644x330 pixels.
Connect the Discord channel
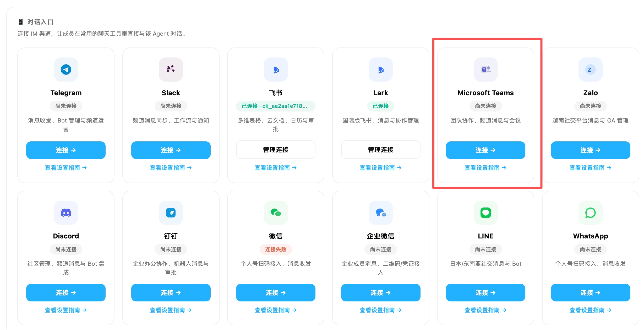tap(66, 292)
